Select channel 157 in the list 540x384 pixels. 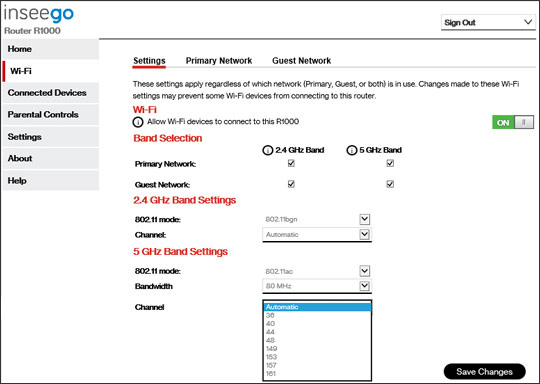point(317,365)
